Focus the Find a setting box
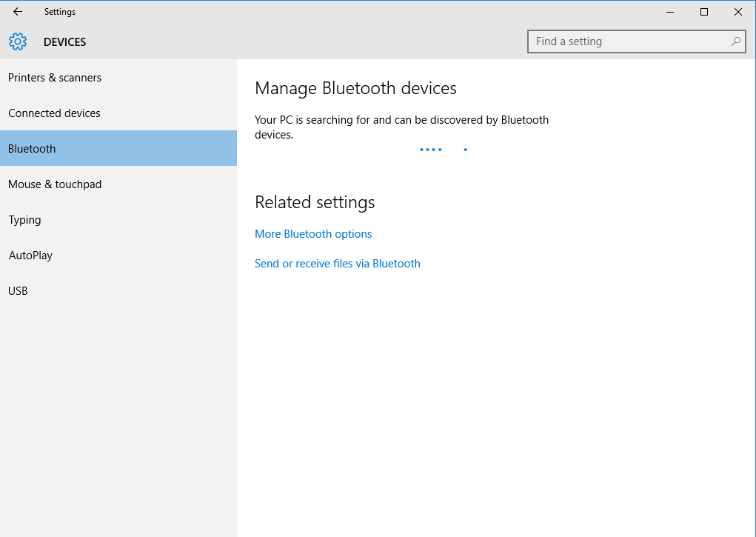Viewport: 756px width, 537px height. pyautogui.click(x=637, y=41)
